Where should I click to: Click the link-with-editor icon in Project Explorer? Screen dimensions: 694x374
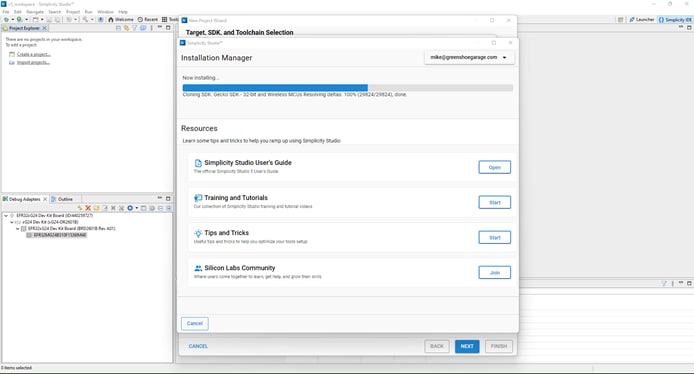(x=127, y=28)
